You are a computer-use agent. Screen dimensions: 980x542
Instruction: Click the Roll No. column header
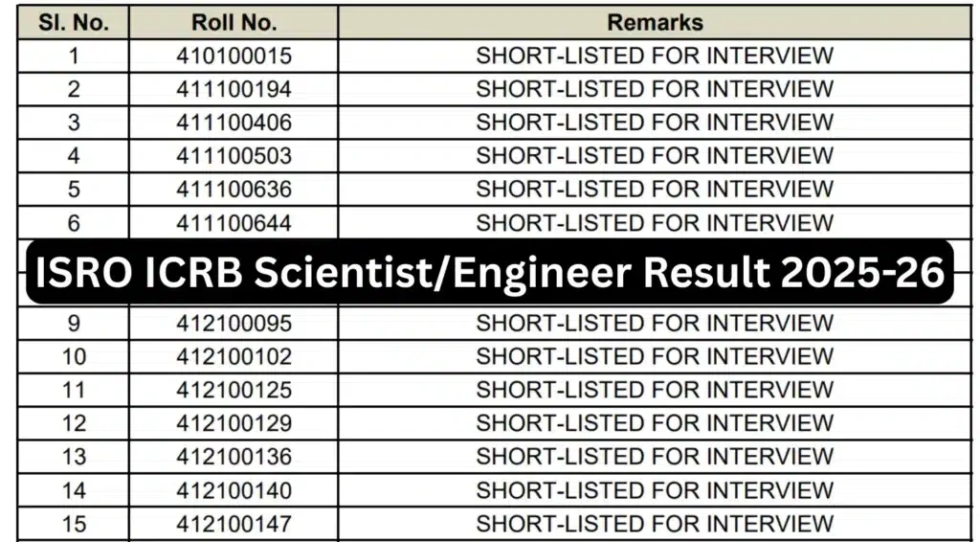pos(234,22)
